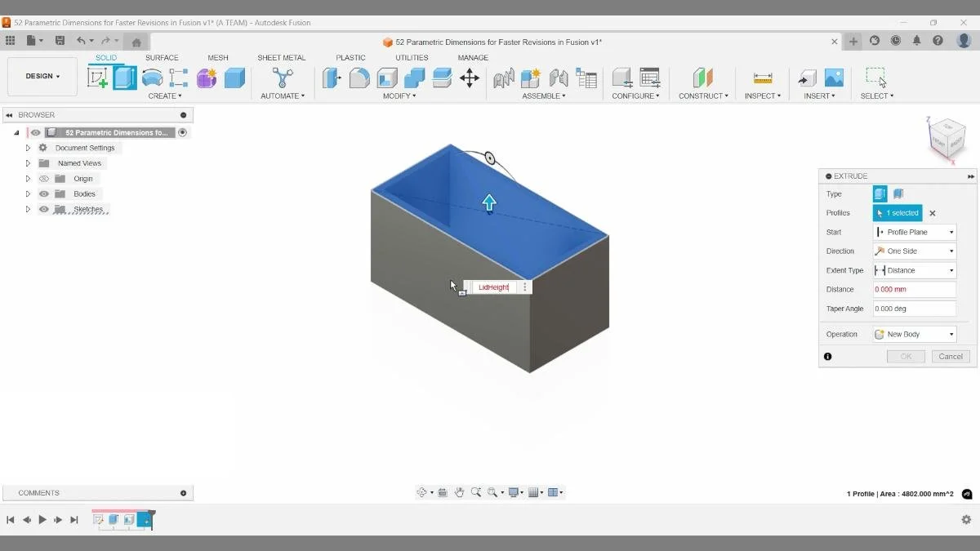The height and width of the screenshot is (551, 980).
Task: Open the Revolve tool
Action: [x=152, y=78]
